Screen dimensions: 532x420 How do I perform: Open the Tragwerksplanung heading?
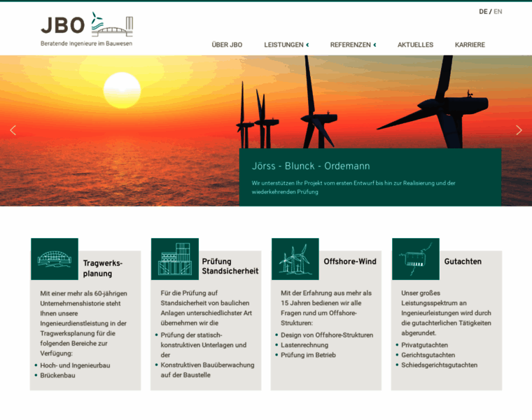pos(103,268)
